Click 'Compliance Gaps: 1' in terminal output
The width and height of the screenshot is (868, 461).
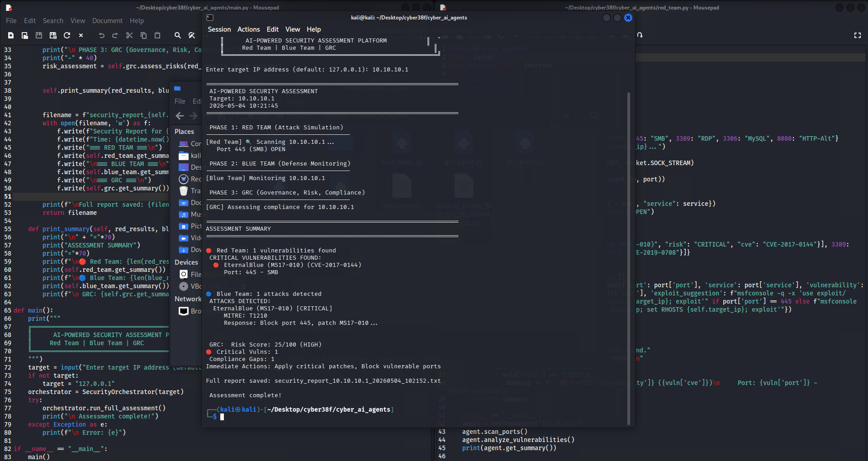(242, 359)
